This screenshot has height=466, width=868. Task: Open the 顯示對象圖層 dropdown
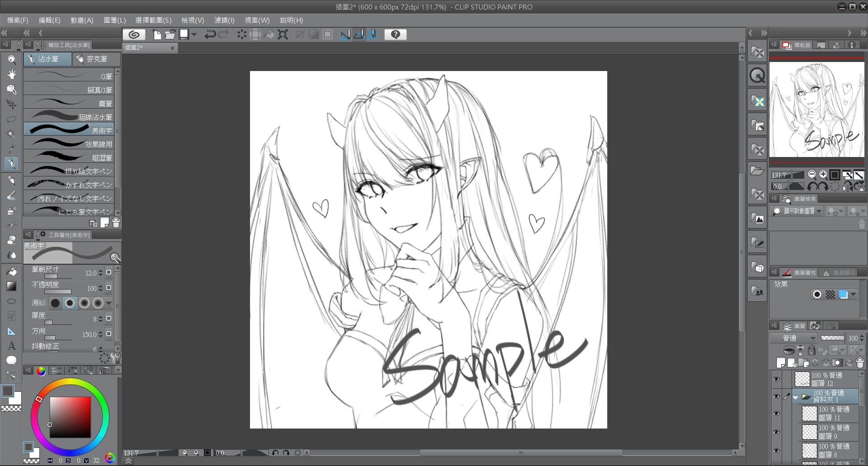click(x=797, y=211)
